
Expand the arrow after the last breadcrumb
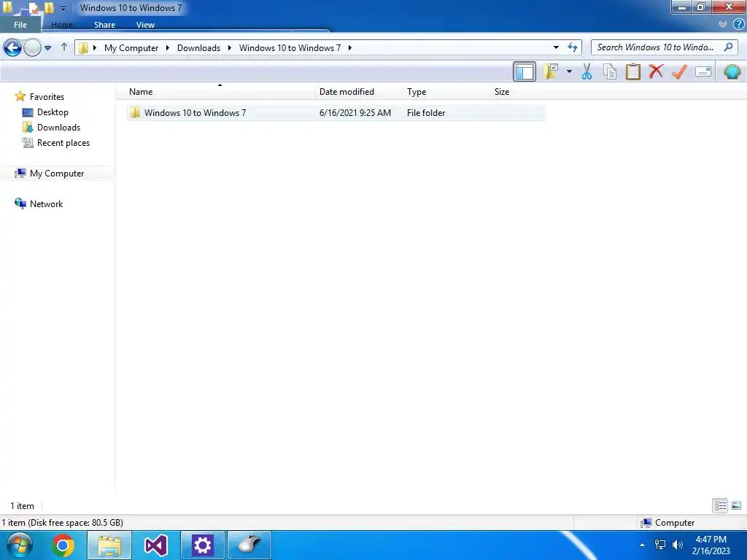pyautogui.click(x=349, y=47)
